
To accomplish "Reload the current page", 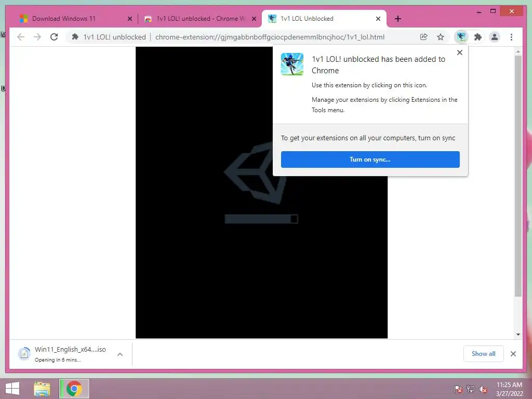I will [x=54, y=37].
